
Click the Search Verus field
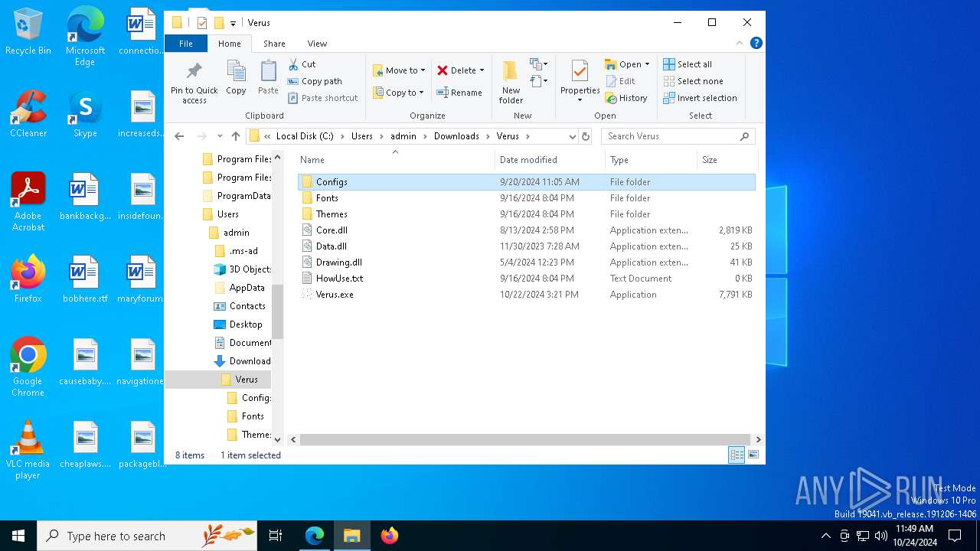click(x=678, y=136)
